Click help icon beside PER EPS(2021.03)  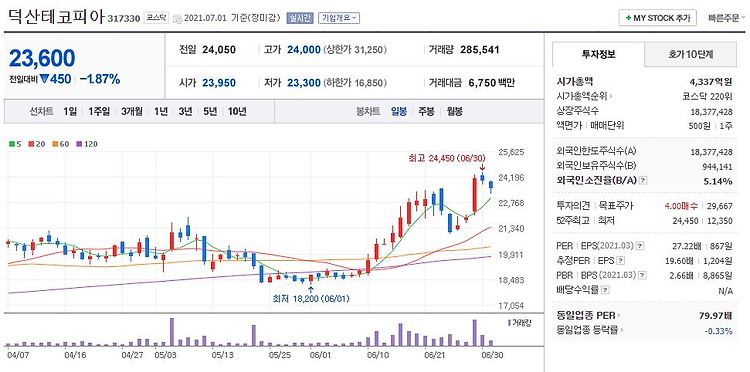pos(640,246)
